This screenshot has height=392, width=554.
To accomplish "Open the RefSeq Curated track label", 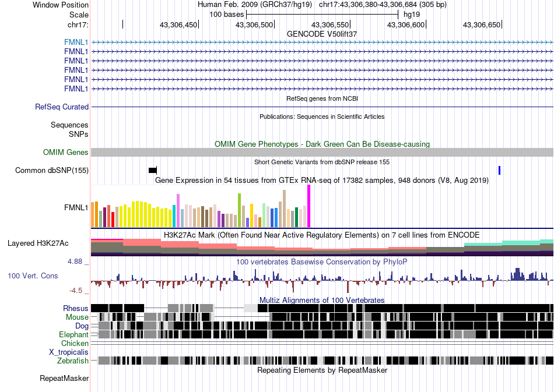I will [61, 107].
